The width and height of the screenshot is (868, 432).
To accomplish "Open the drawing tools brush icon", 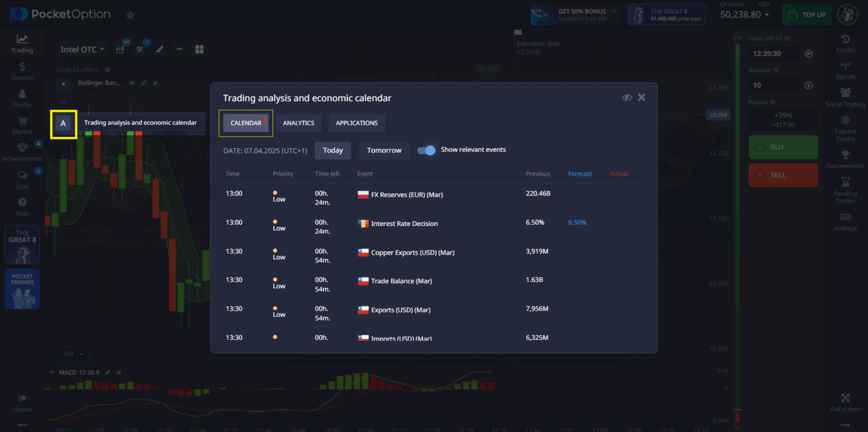I will click(159, 49).
